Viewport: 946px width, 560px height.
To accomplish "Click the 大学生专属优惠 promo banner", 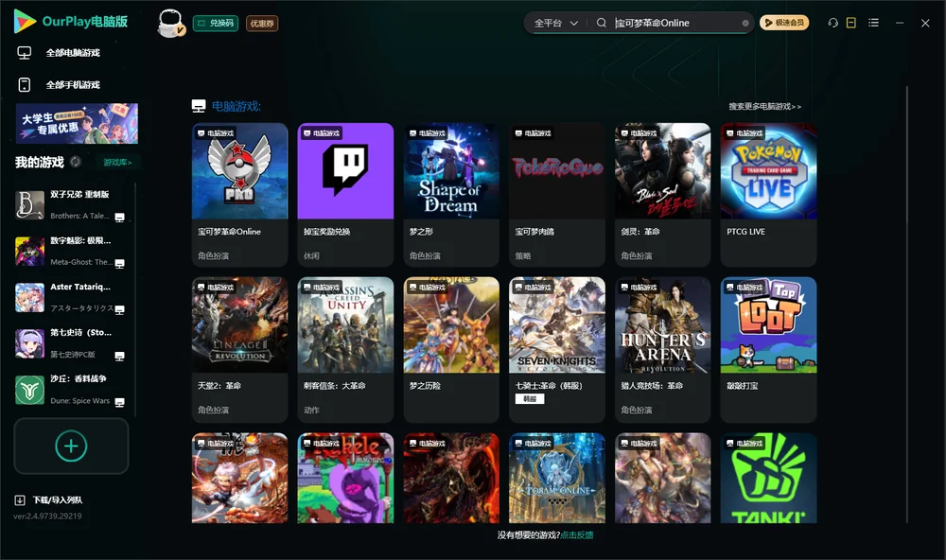I will 77,123.
